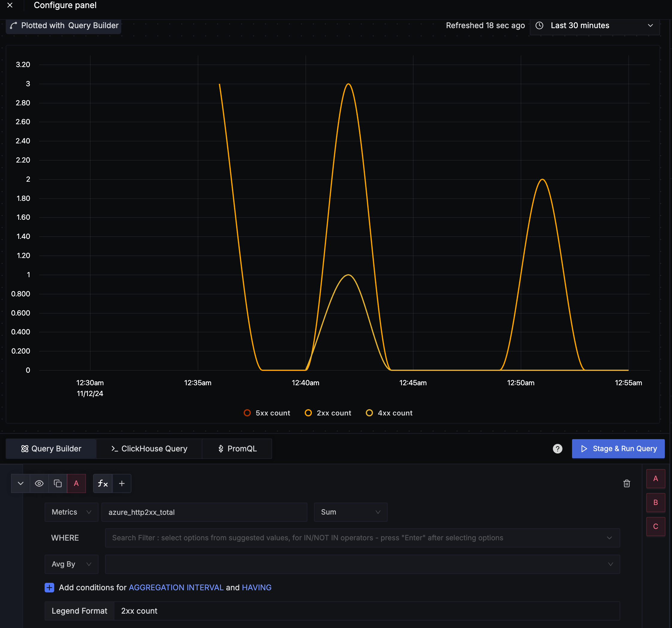
Task: Click the red A query label
Action: point(76,483)
